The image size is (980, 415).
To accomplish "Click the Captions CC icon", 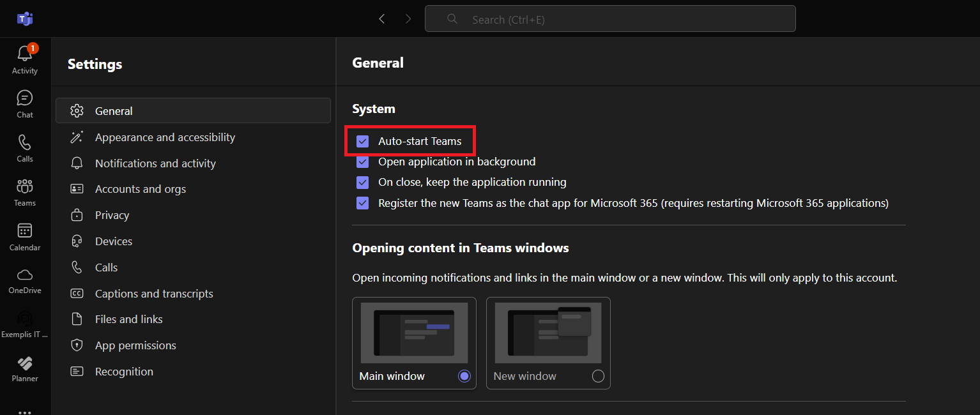I will pos(77,294).
